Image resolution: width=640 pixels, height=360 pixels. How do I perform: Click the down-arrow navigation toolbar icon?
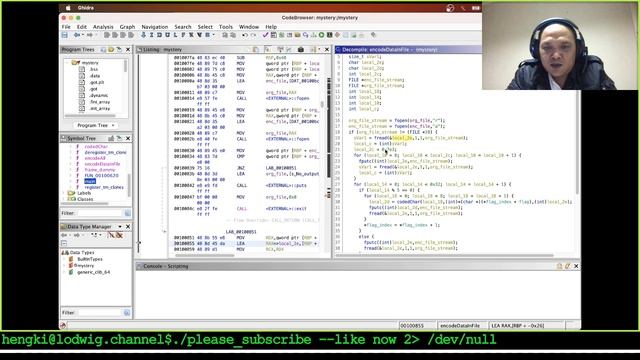[143, 36]
